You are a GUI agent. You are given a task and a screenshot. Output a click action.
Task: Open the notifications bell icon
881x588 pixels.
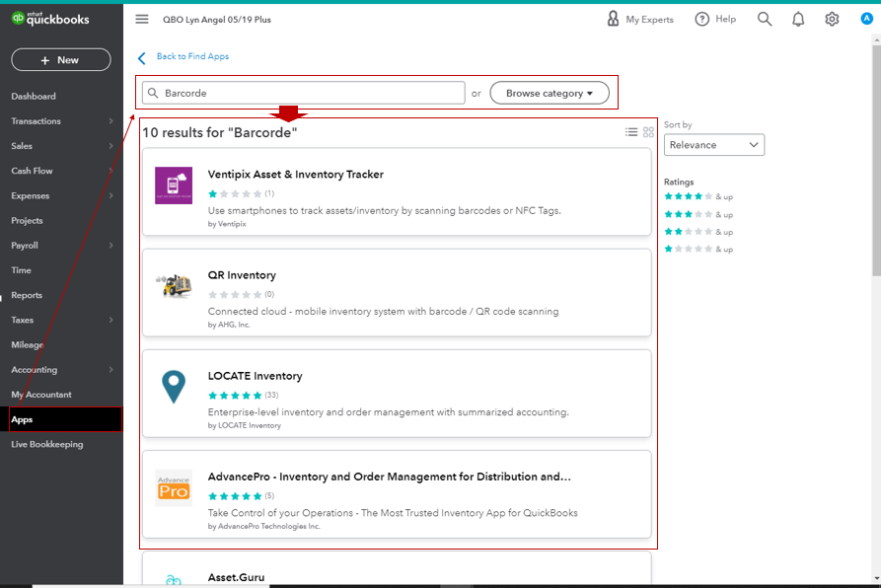798,19
